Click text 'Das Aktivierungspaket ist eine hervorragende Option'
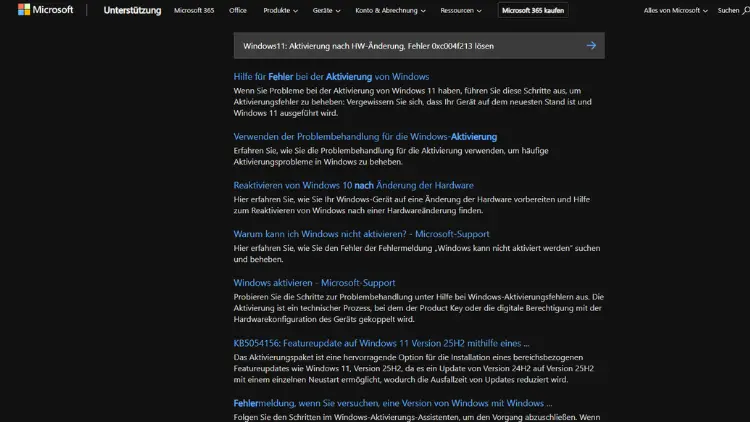The width and height of the screenshot is (750, 422). 414,368
